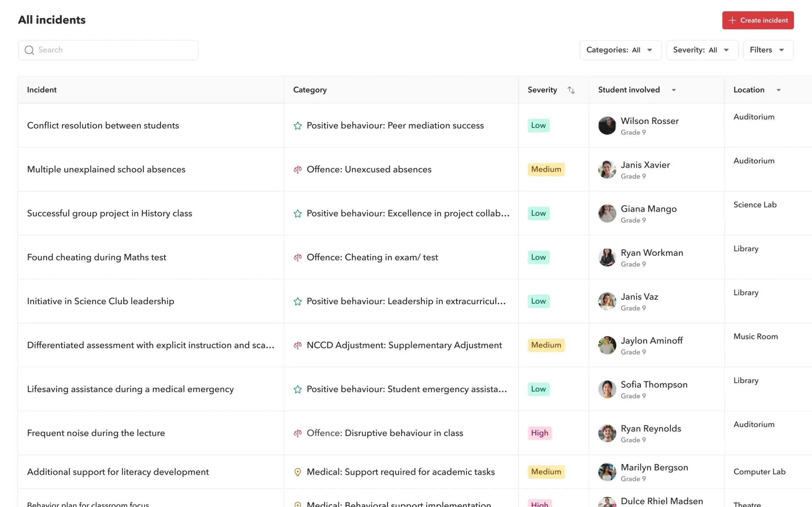Click the Severity sort arrows icon
812x507 pixels.
coord(571,90)
